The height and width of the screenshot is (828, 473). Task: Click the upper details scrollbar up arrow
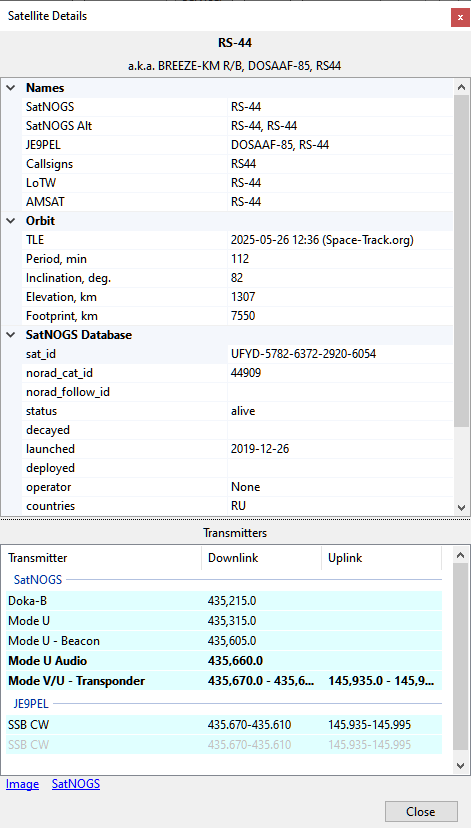coord(461,88)
